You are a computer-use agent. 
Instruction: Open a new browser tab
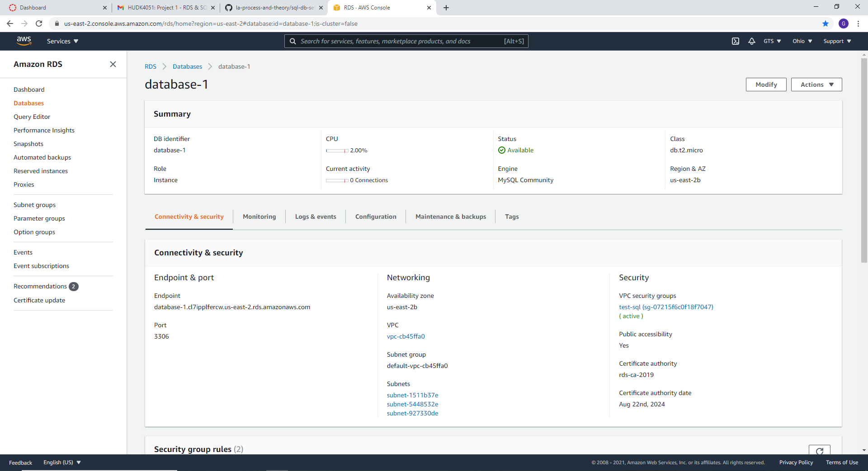tap(446, 8)
